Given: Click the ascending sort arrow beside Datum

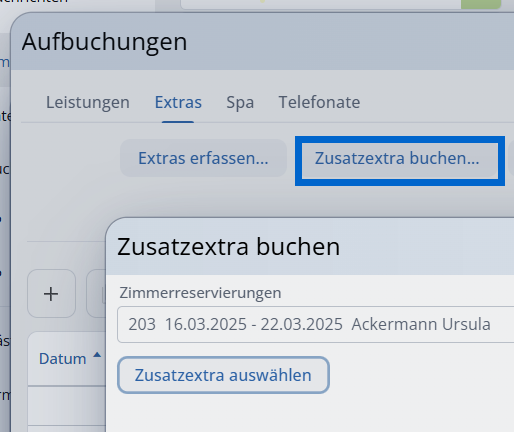Looking at the screenshot, I should pos(97,355).
